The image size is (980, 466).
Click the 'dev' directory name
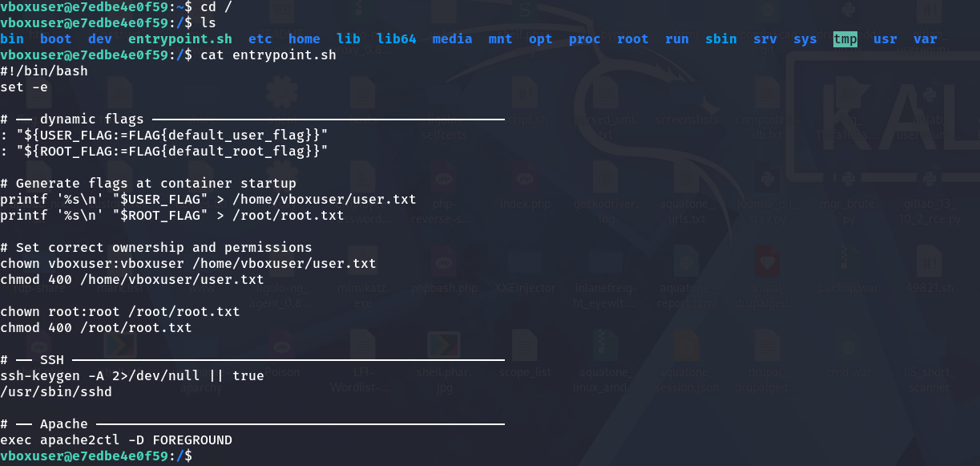coord(100,38)
